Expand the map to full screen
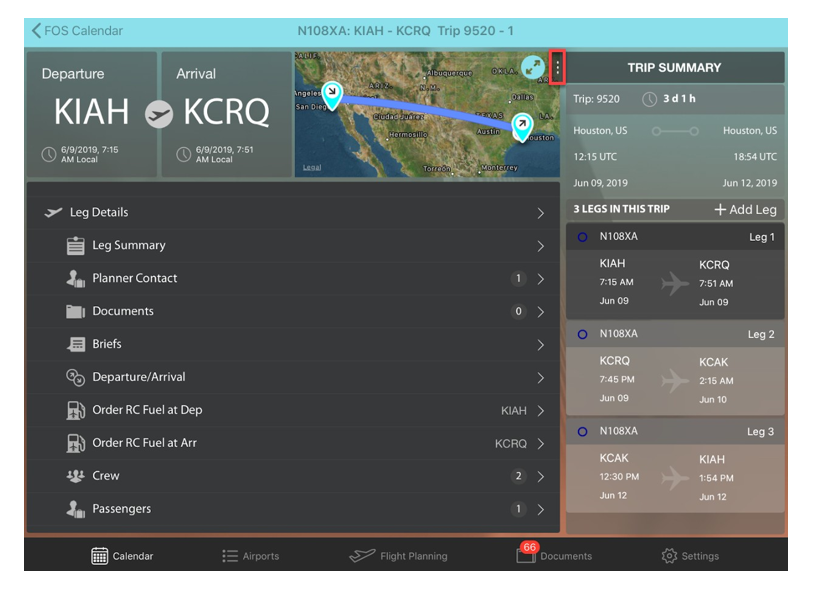Viewport: 815px width, 594px height. point(533,68)
